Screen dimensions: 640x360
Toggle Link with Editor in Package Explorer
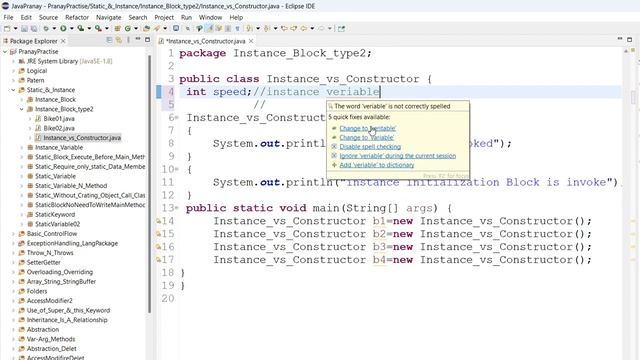pyautogui.click(x=119, y=40)
